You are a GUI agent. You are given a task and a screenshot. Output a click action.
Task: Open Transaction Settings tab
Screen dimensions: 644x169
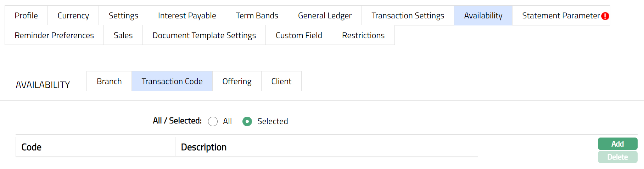point(408,16)
